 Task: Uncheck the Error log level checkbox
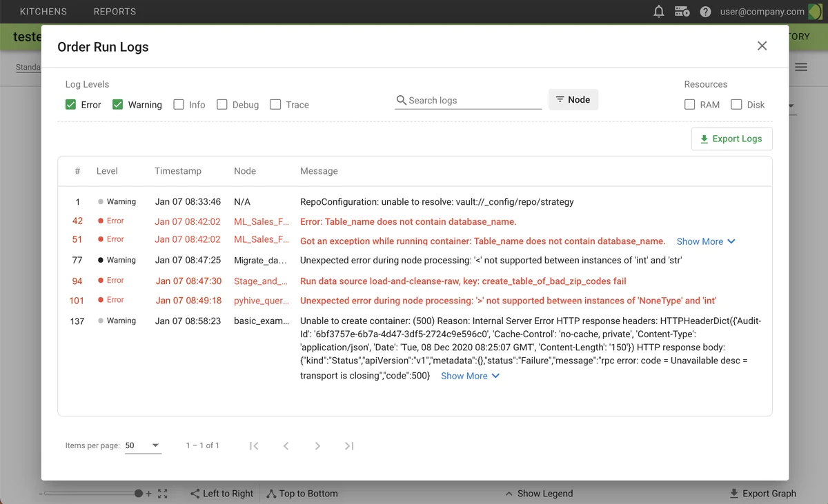[x=70, y=105]
